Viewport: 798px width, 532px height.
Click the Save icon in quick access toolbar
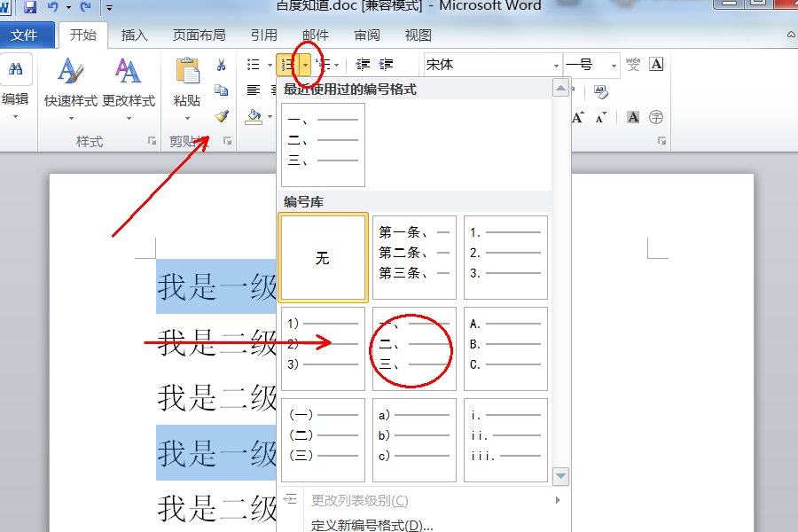[30, 6]
